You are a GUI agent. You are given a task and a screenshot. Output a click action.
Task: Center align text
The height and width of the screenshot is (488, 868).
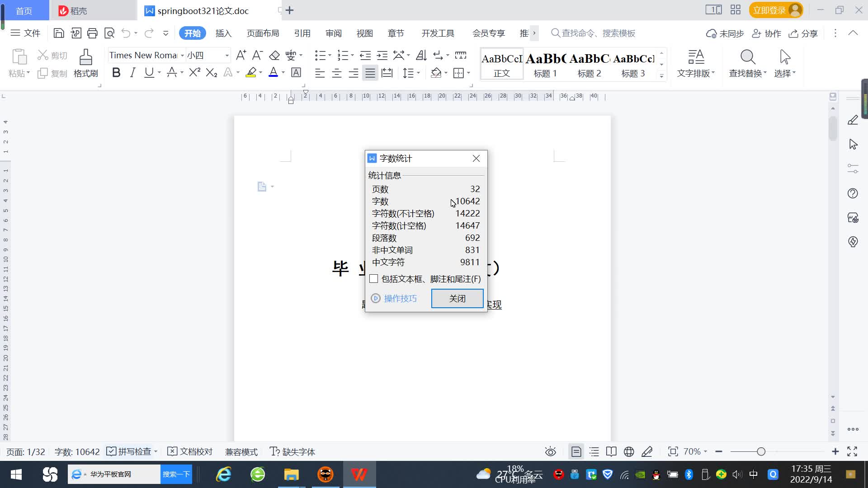pos(337,73)
